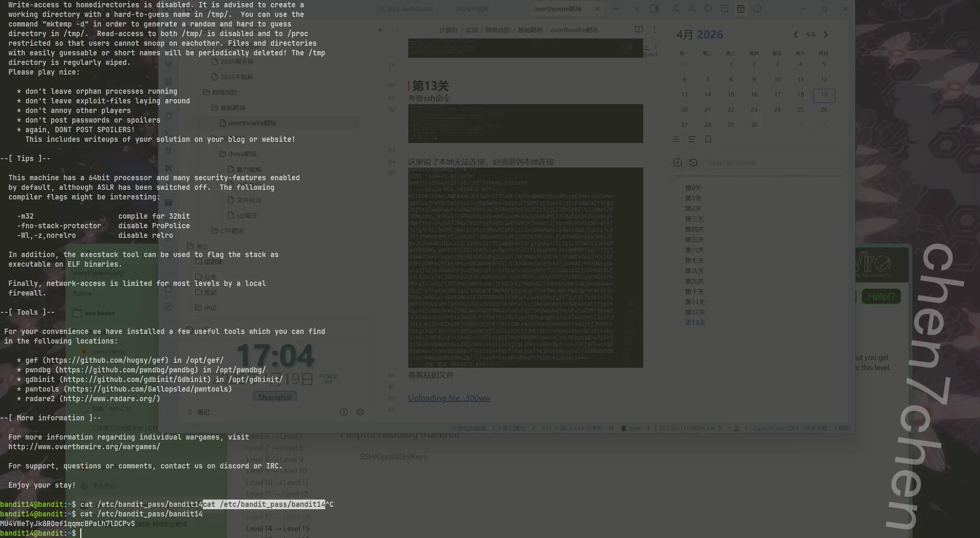Click the Help!? button in browser
980x538 pixels.
(881, 297)
